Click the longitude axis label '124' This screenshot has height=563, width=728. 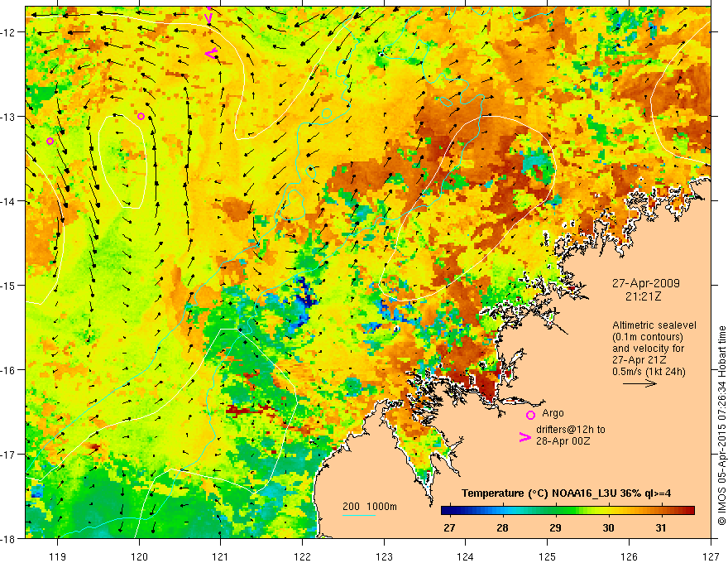pos(466,556)
